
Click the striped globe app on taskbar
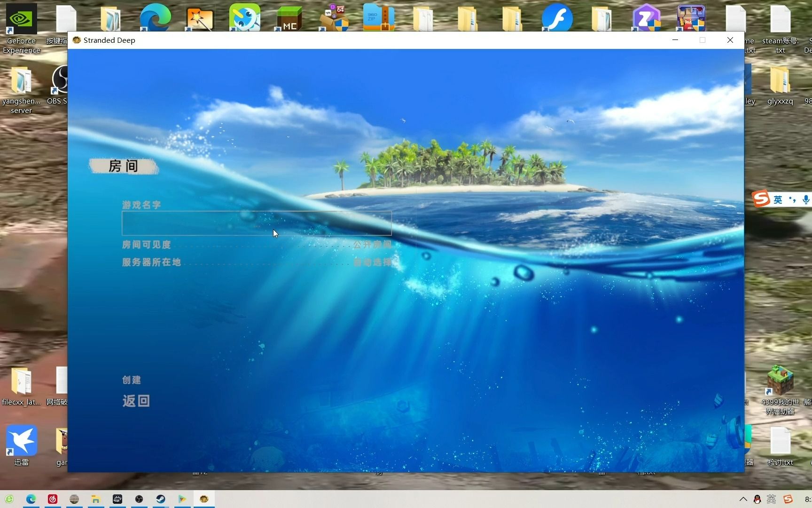point(74,499)
